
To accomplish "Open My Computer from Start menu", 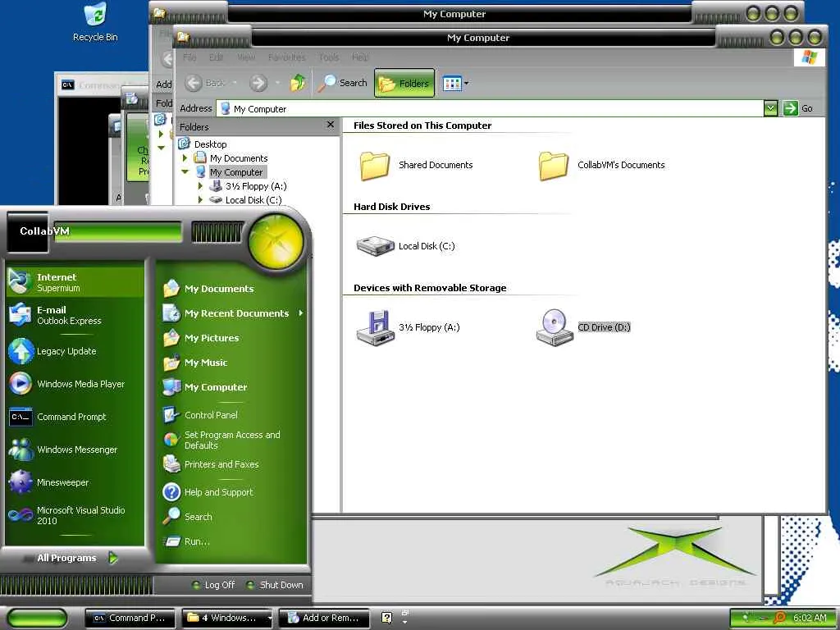I will [x=232, y=387].
